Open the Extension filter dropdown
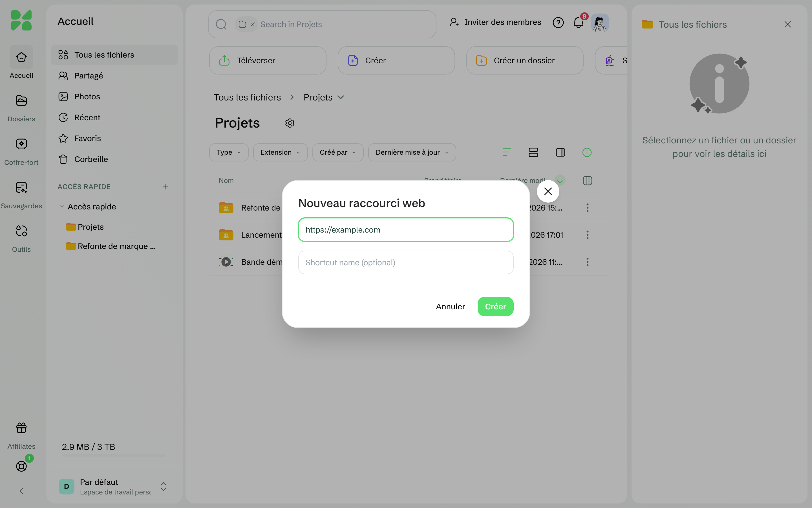The image size is (812, 508). tap(280, 152)
